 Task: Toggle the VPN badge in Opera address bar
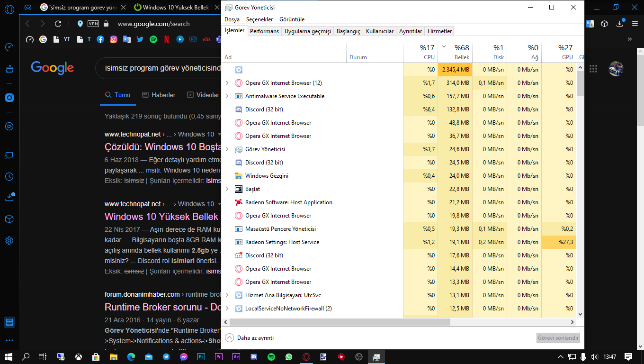93,24
